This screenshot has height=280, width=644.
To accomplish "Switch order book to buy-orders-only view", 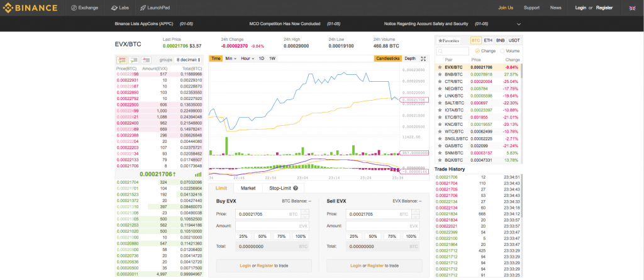I will pos(134,59).
